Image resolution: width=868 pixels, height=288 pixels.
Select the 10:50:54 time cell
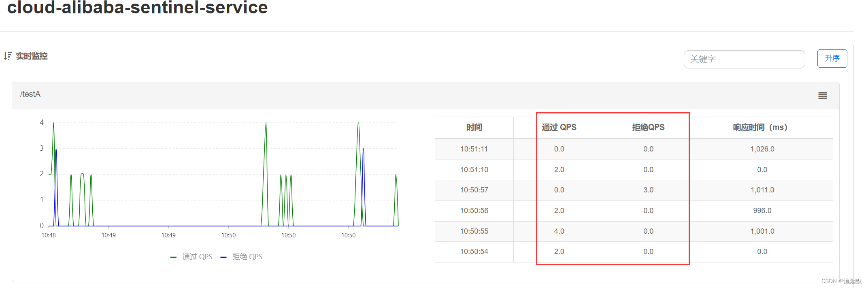pos(474,252)
